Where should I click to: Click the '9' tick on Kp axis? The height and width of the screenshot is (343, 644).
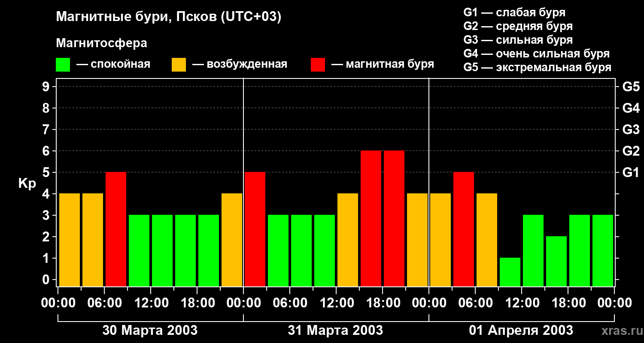[x=47, y=87]
